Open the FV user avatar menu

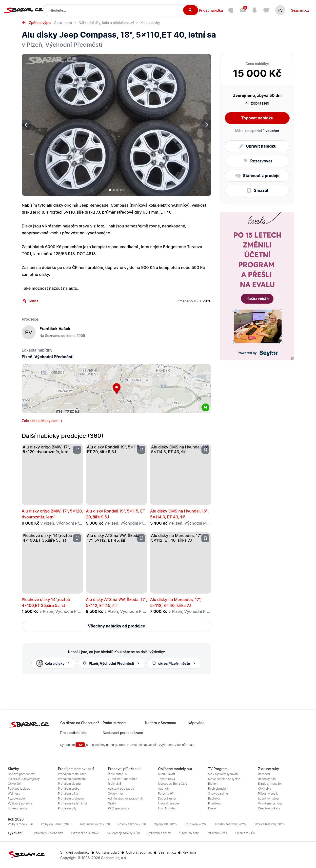(x=280, y=10)
